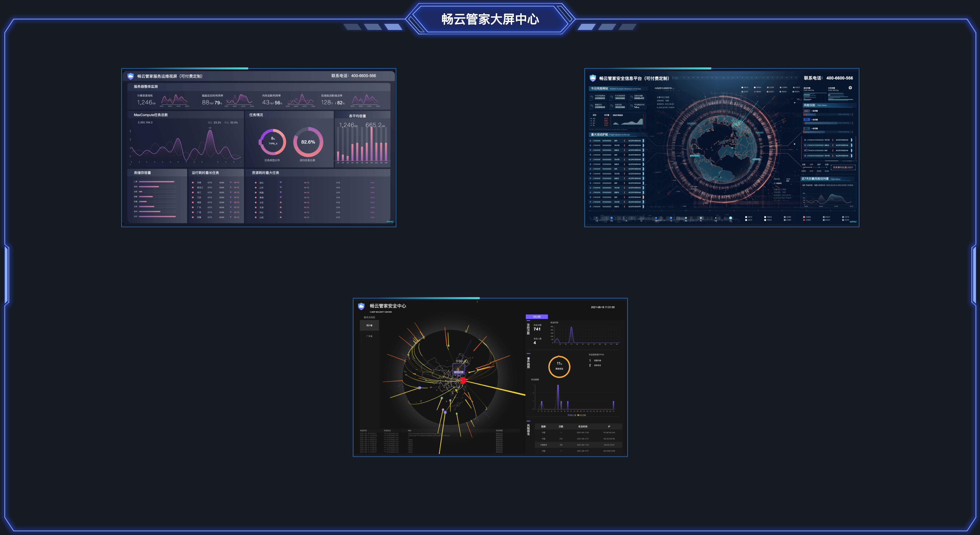Select 四川省 in the attacked regions list
Screen dimensions: 980x535
369,325
